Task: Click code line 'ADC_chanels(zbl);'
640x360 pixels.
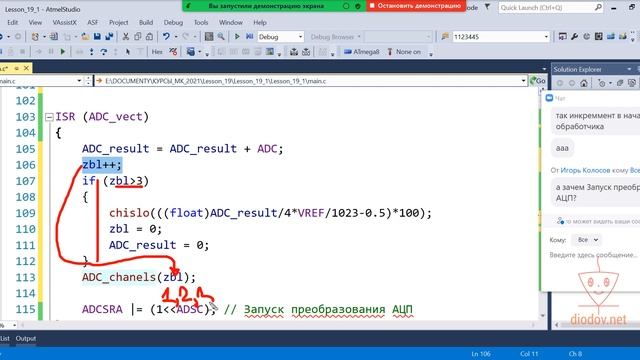Action: coord(139,277)
